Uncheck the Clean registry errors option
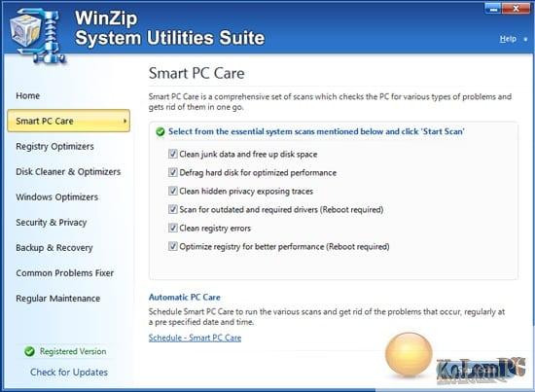The width and height of the screenshot is (535, 392). point(172,228)
